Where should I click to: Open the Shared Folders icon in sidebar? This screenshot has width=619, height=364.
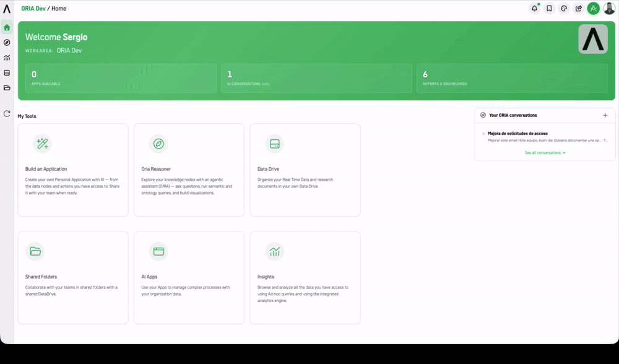click(7, 88)
